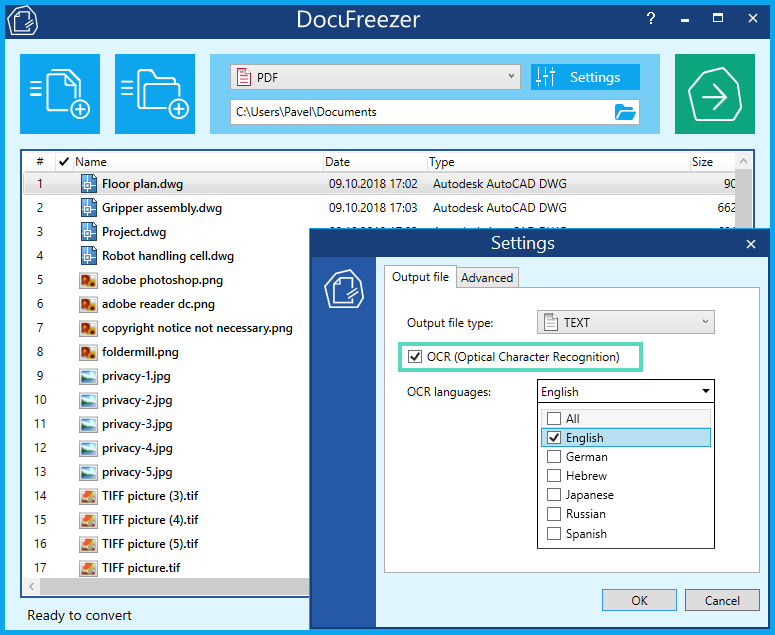Confirm settings with OK button
Viewport: 775px width, 635px height.
(639, 600)
